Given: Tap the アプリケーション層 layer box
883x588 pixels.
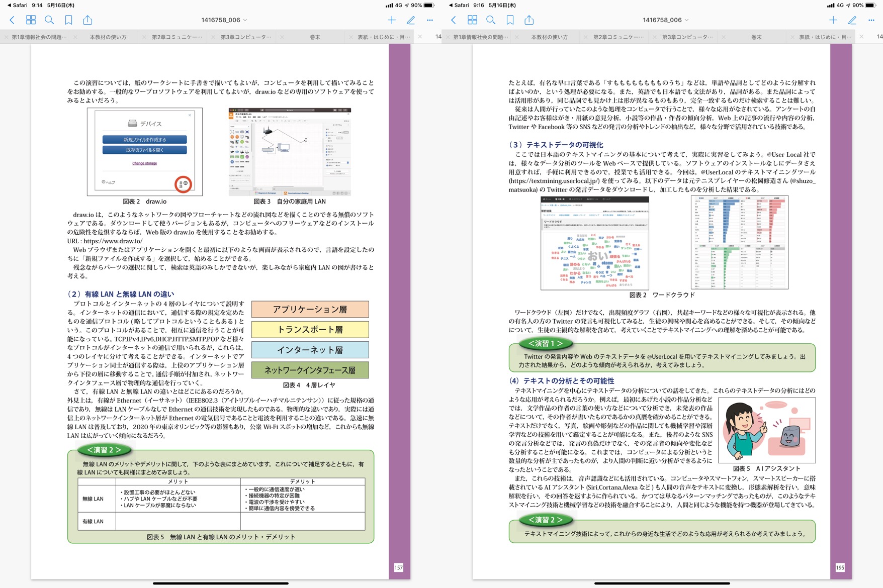Looking at the screenshot, I should point(310,309).
